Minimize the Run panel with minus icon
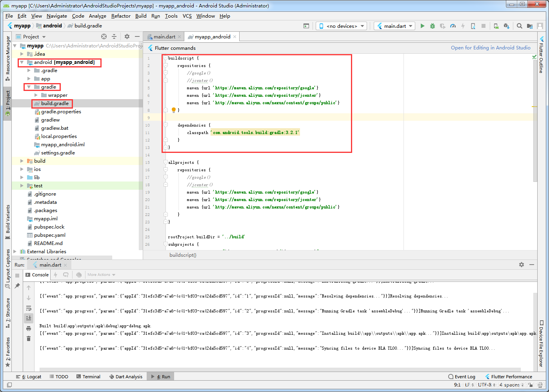The width and height of the screenshot is (549, 392). point(532,265)
